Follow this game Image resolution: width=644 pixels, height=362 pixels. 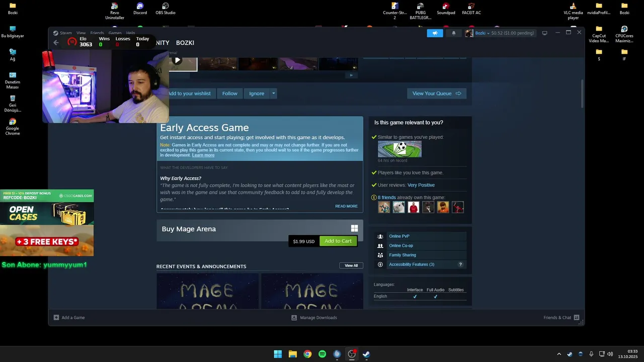pyautogui.click(x=230, y=94)
